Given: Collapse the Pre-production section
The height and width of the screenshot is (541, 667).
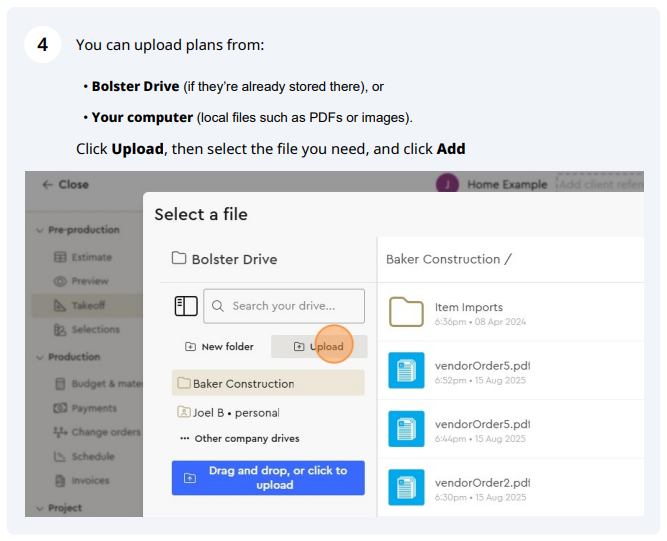Looking at the screenshot, I should [x=78, y=230].
